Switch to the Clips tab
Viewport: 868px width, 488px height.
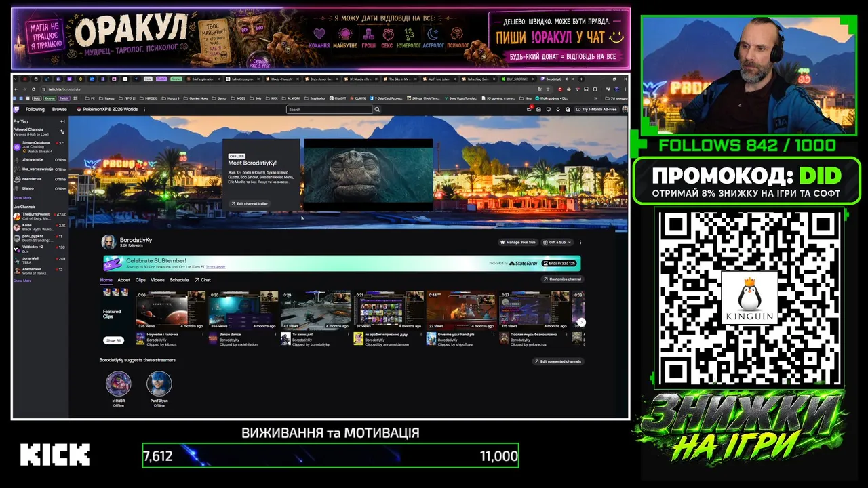pyautogui.click(x=140, y=280)
